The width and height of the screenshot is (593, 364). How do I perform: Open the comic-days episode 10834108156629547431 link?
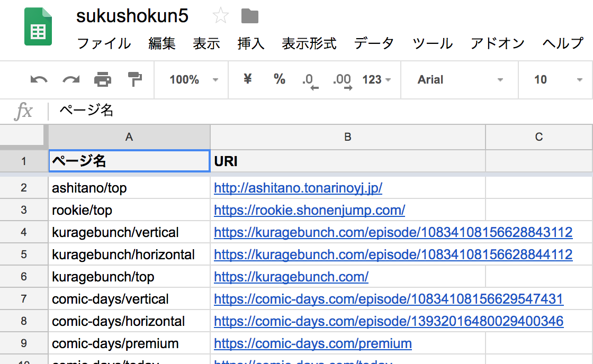click(x=389, y=299)
